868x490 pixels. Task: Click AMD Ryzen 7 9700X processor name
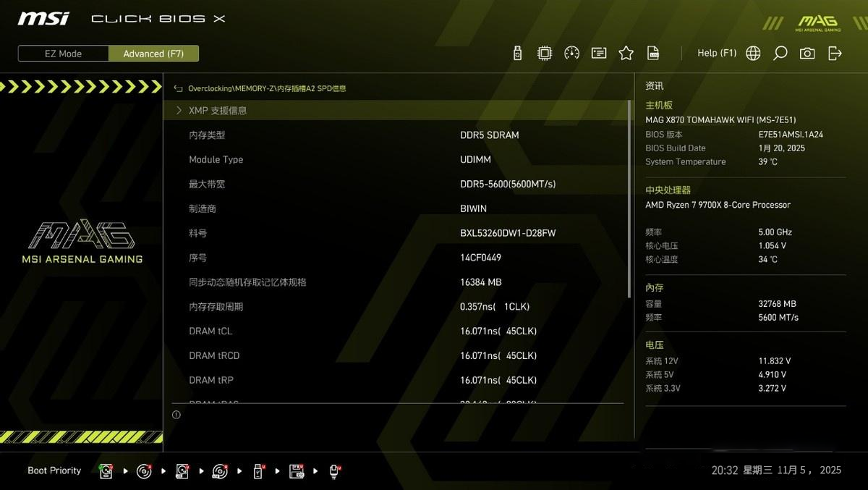pos(718,205)
